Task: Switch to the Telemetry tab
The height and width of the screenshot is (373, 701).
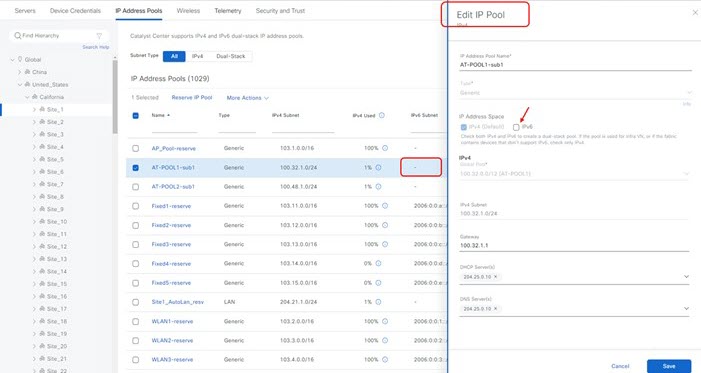Action: click(x=228, y=11)
